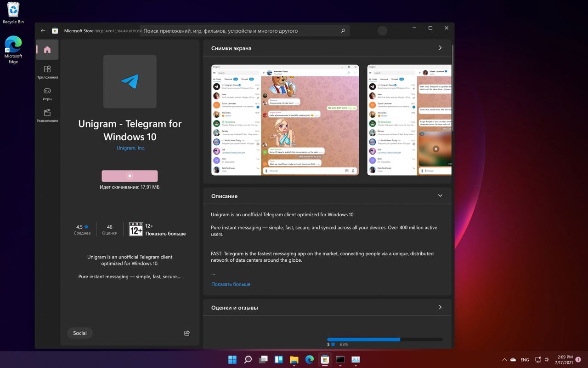This screenshot has height=368, width=588.
Task: Open Widgets on taskbar
Action: (279, 359)
